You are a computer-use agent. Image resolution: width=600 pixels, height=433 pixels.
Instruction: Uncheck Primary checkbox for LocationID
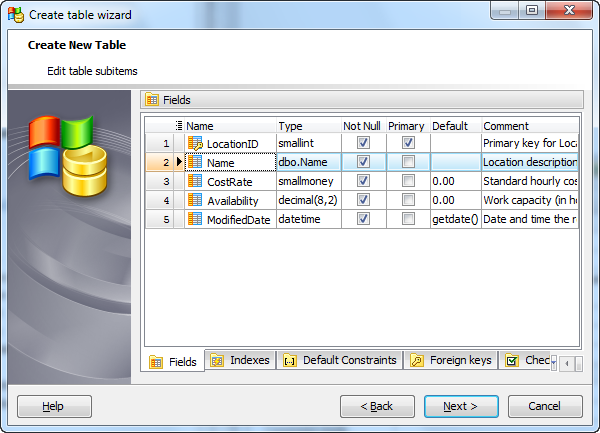click(408, 144)
